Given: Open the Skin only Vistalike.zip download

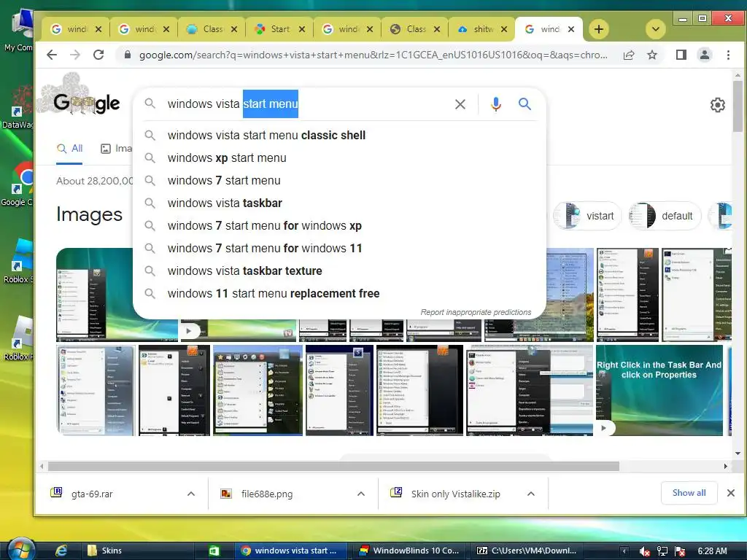Looking at the screenshot, I should click(x=454, y=494).
